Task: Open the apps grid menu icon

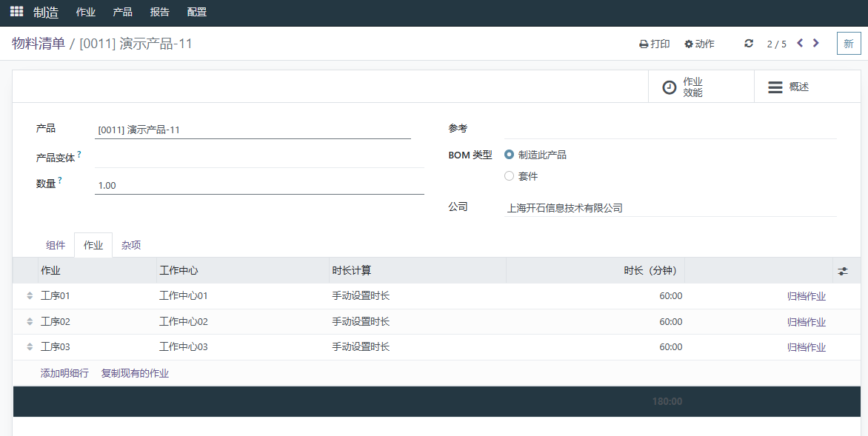Action: pyautogui.click(x=16, y=12)
